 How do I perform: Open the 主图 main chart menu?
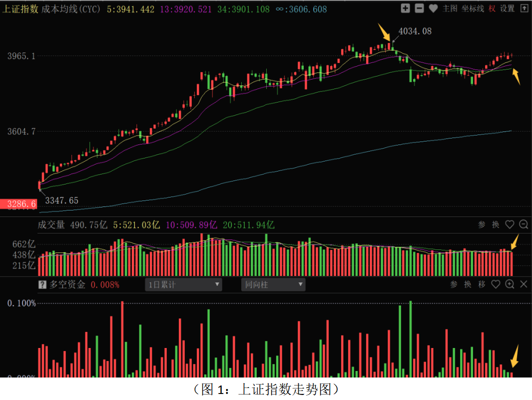450,8
